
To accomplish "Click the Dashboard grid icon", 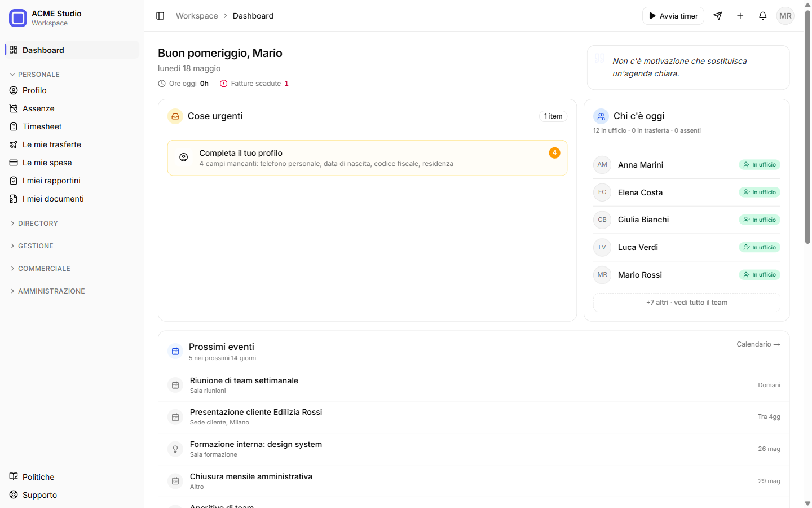I will [x=14, y=50].
